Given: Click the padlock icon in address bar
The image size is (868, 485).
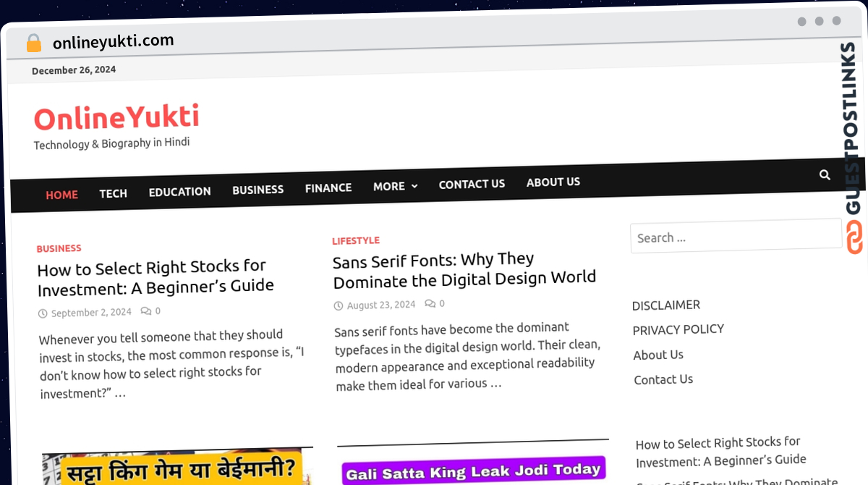Looking at the screenshot, I should coord(34,43).
